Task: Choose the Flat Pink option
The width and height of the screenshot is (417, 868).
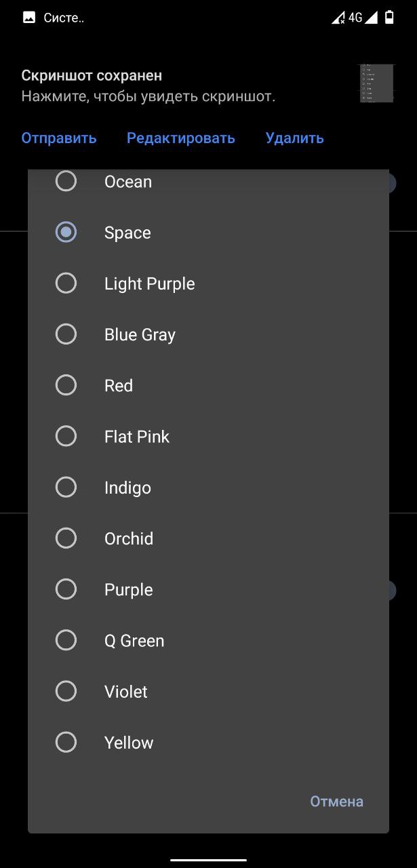Action: pyautogui.click(x=66, y=436)
